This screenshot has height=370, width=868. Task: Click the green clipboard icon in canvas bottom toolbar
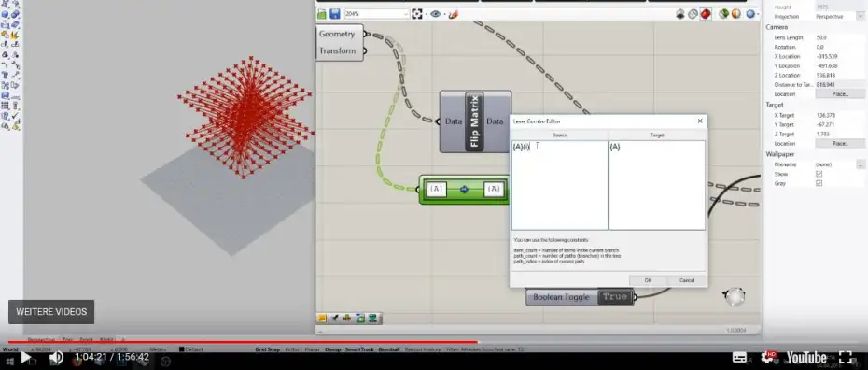(x=360, y=319)
